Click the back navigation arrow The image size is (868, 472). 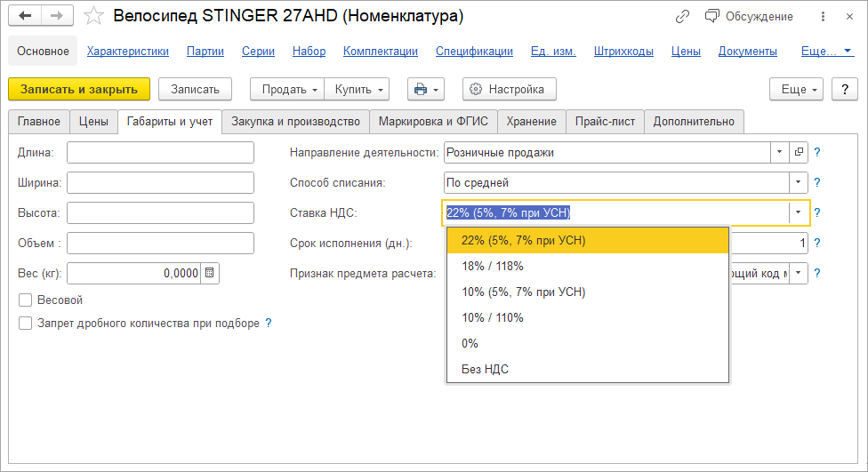[x=26, y=16]
